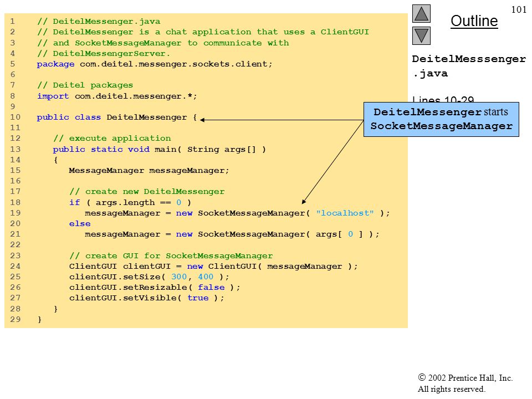The height and width of the screenshot is (399, 532).
Task: Click the '// create new DeitelMessenger' comment
Action: [147, 192]
